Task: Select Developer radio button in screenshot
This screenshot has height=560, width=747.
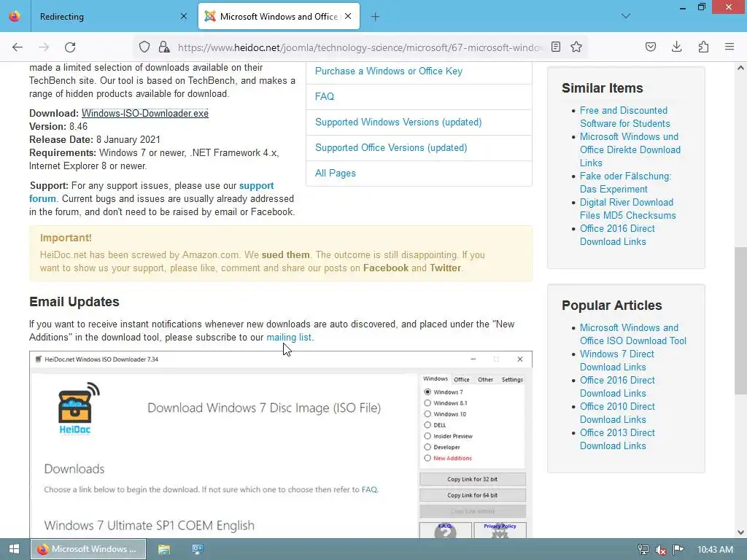Action: click(427, 447)
